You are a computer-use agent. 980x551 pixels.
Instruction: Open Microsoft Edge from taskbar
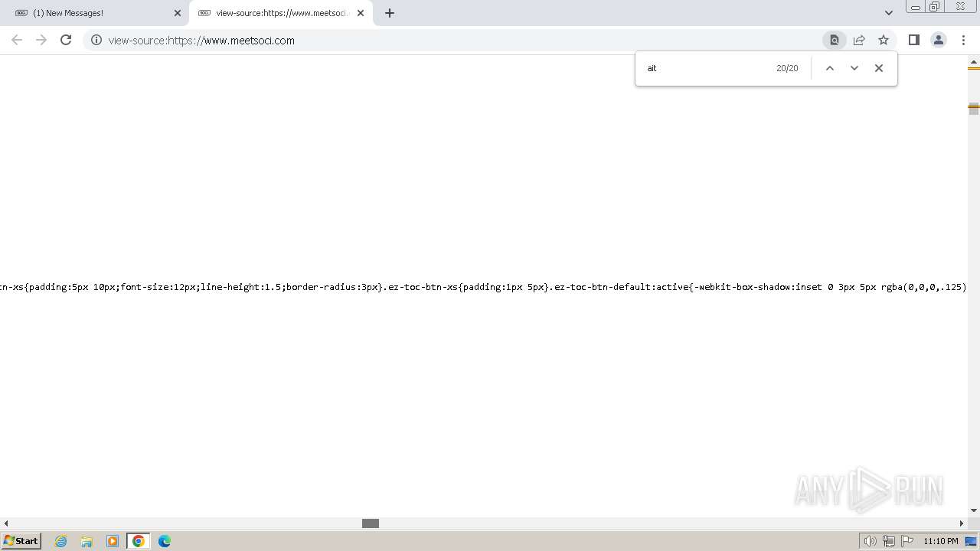(x=165, y=541)
